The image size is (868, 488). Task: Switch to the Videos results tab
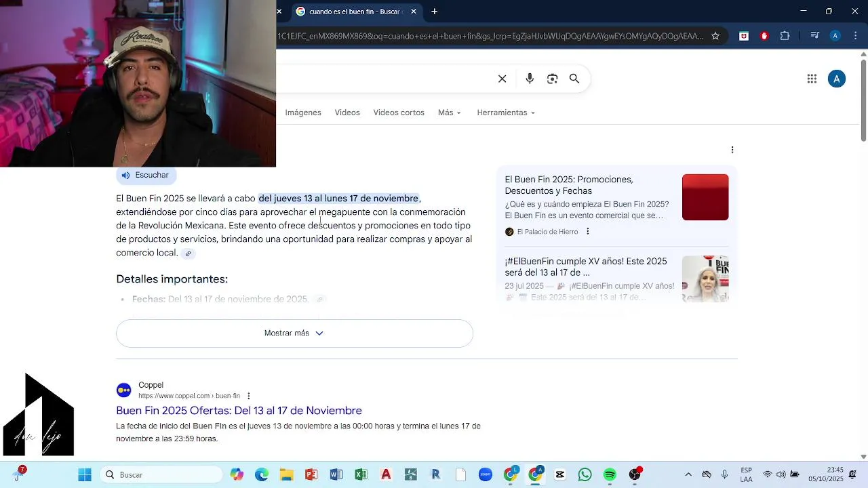tap(347, 113)
